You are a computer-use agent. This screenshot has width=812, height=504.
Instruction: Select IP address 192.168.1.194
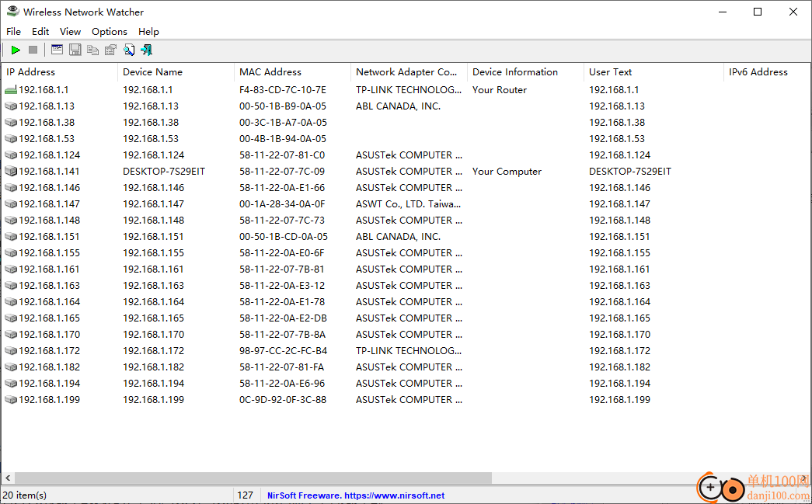[x=50, y=384]
